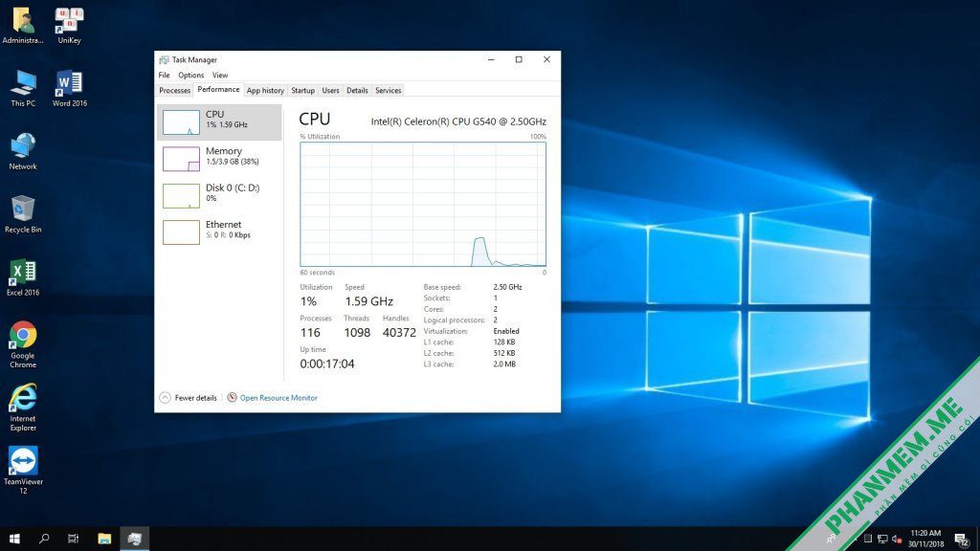
Task: Select the CPU mini graph thumbnail
Action: [181, 122]
